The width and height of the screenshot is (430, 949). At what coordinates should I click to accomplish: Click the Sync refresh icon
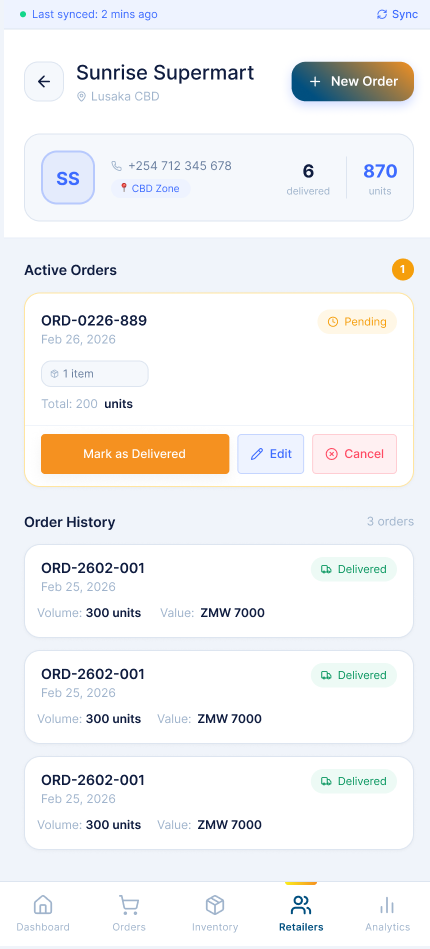coord(382,15)
